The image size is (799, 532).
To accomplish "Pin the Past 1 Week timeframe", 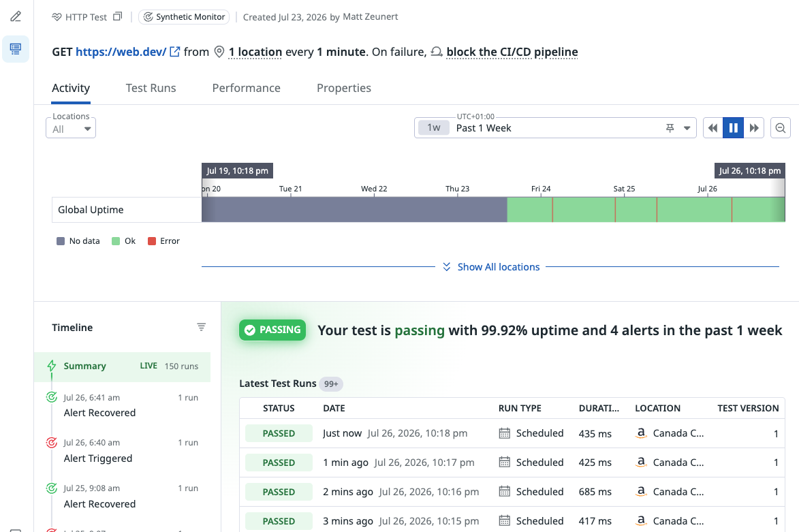I will point(670,128).
